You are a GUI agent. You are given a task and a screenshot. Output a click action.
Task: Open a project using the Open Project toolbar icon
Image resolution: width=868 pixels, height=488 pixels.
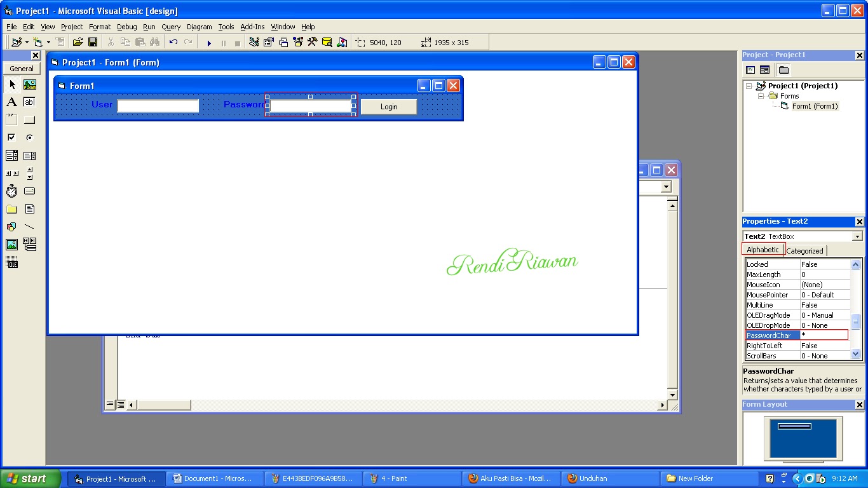click(78, 41)
